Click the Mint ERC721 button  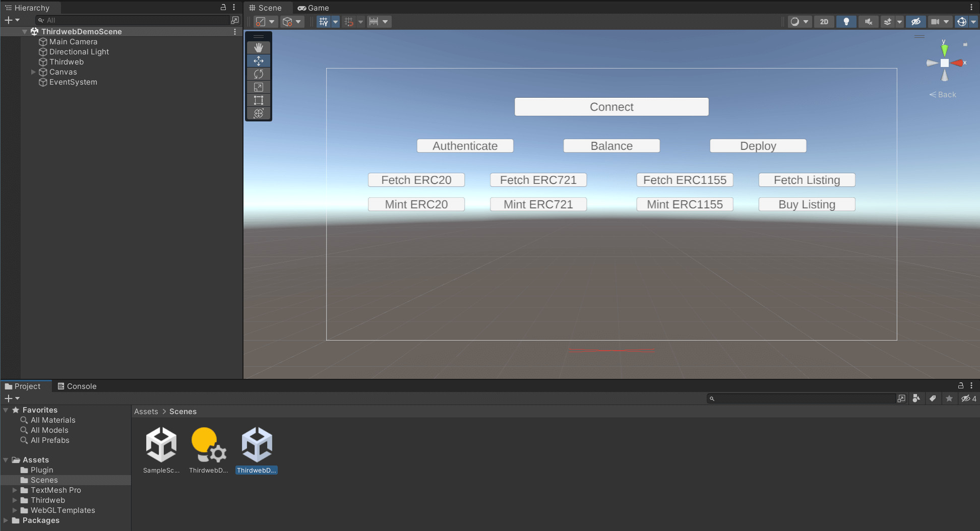(538, 204)
